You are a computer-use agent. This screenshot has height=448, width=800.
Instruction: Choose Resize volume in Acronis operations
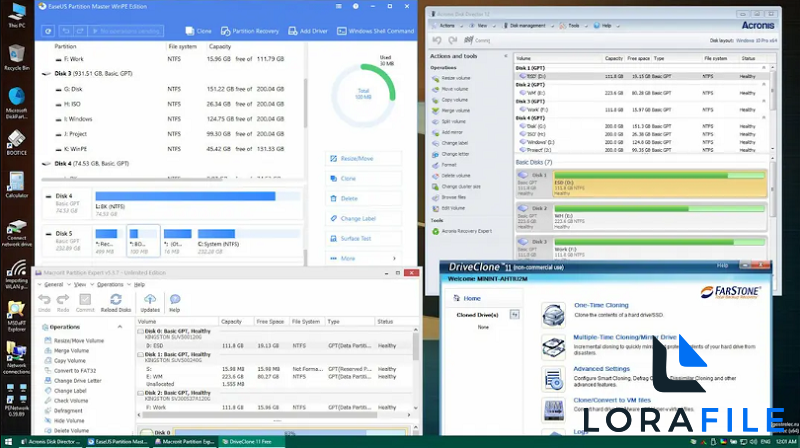tap(451, 78)
